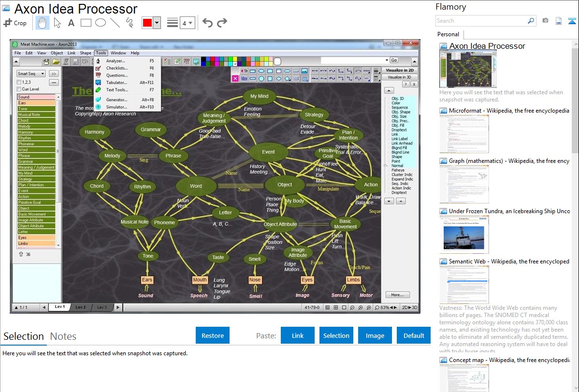Click the floppy disk save icon in Axon
This screenshot has height=392, width=579.
pos(75,62)
